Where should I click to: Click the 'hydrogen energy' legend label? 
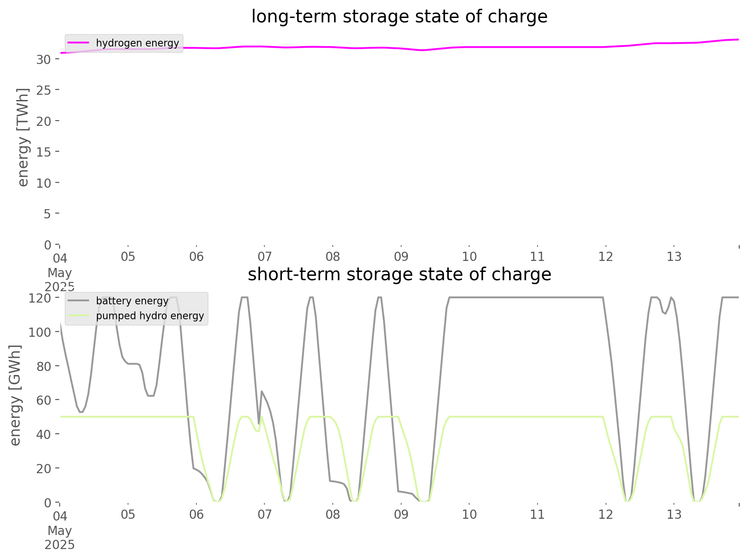(138, 43)
